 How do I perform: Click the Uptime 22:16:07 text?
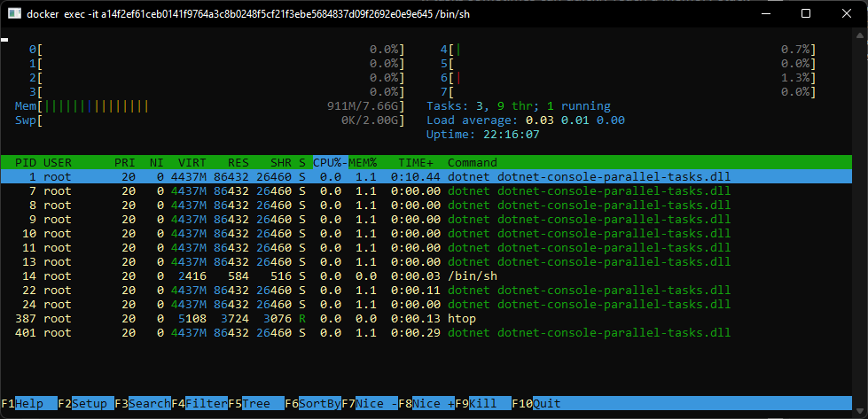click(x=482, y=135)
